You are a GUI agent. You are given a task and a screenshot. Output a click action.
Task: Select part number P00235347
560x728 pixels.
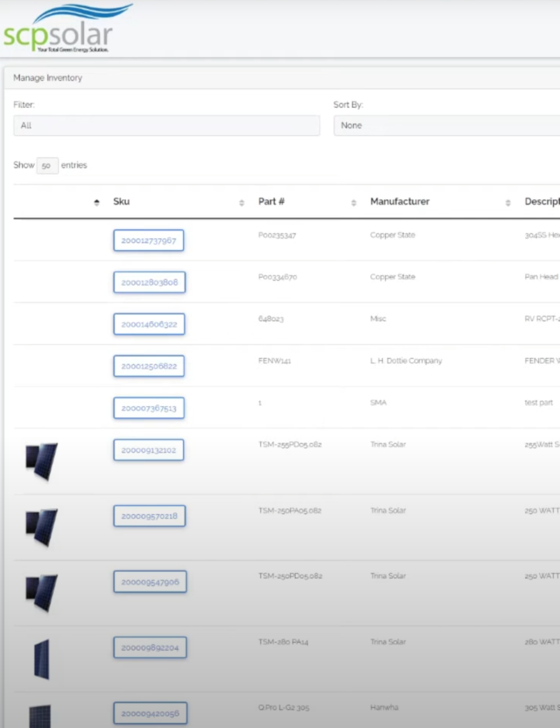pyautogui.click(x=277, y=235)
